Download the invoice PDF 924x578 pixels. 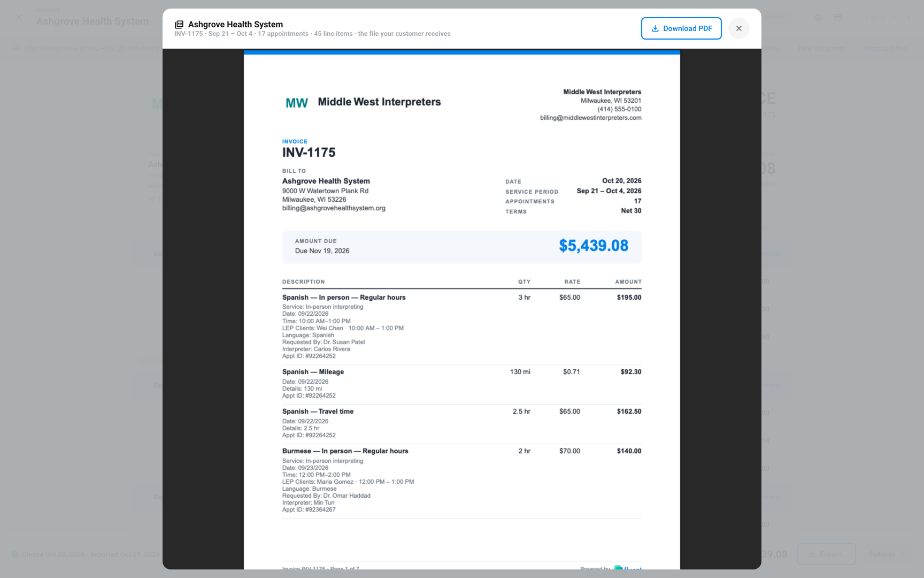(681, 28)
